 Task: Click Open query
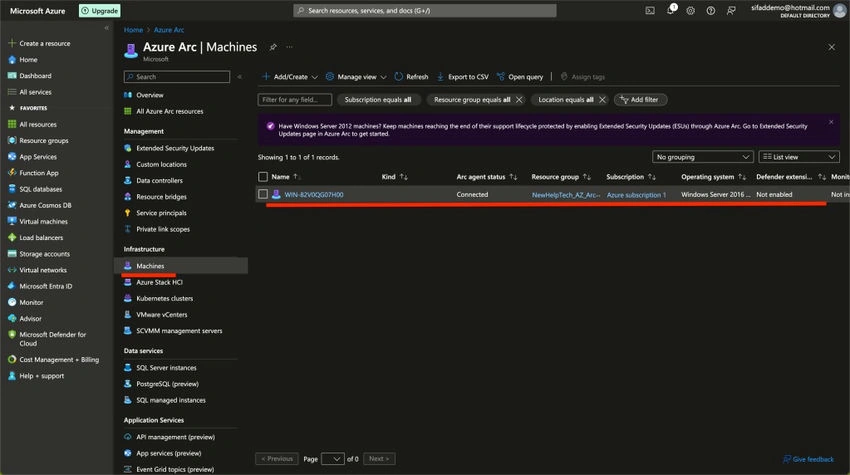coord(520,77)
